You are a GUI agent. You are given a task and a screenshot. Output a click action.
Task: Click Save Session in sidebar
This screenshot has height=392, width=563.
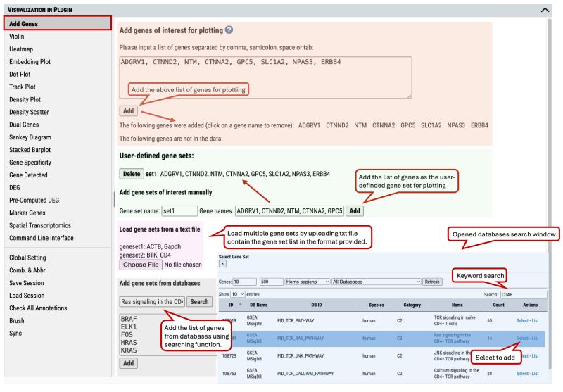click(x=27, y=283)
